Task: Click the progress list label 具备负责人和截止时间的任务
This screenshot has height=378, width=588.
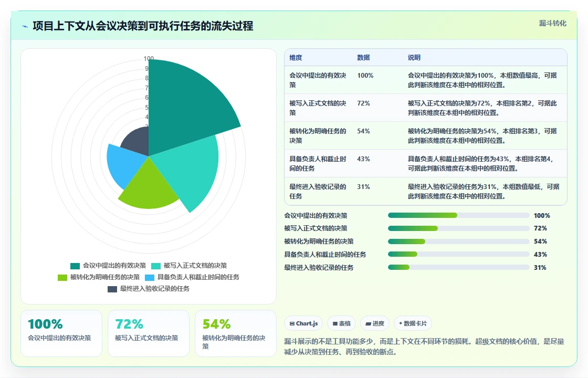Action: (325, 255)
